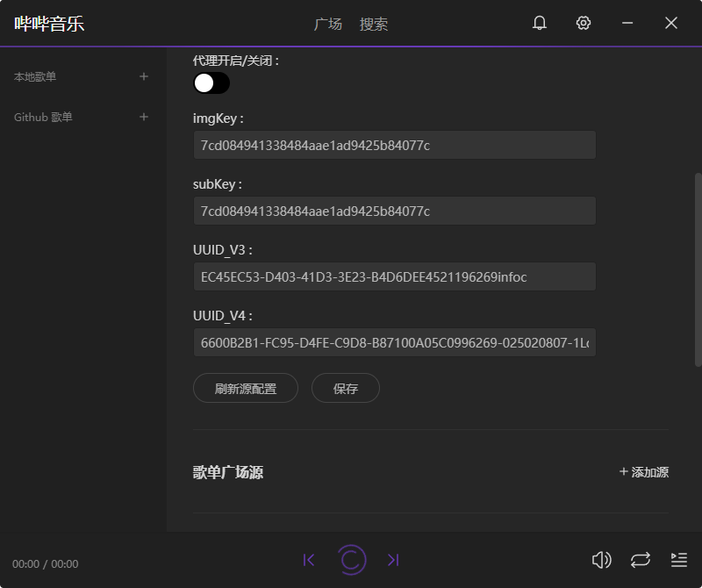The width and height of the screenshot is (702, 588).
Task: Open the settings gear icon
Action: [584, 23]
